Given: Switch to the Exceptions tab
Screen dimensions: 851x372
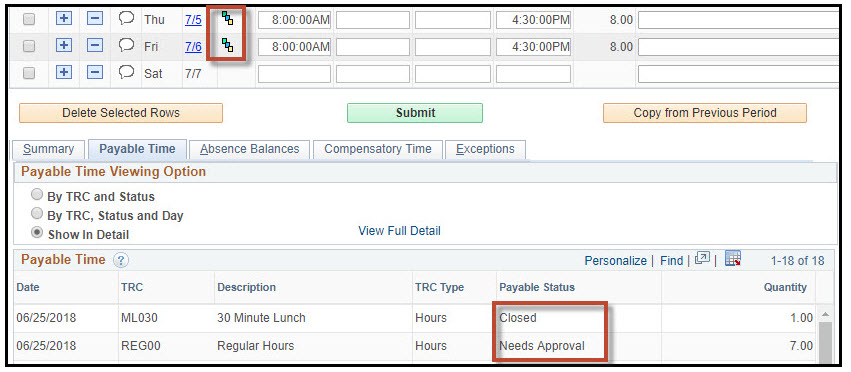Looking at the screenshot, I should tap(485, 149).
